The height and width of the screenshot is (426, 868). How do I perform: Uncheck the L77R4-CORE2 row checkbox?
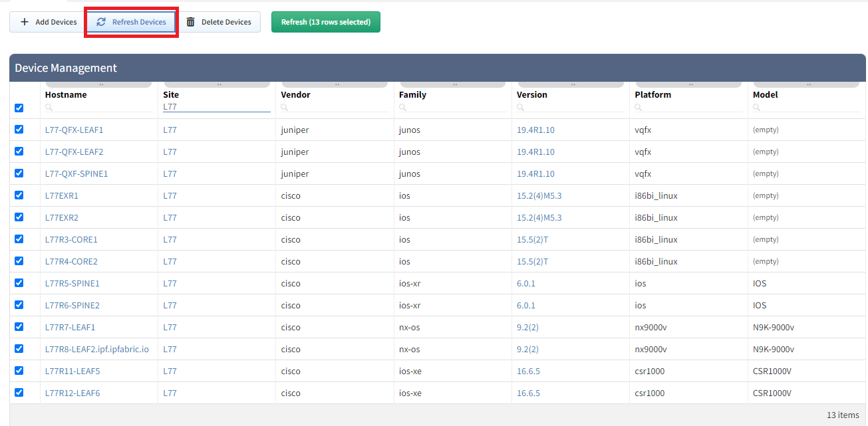[19, 261]
